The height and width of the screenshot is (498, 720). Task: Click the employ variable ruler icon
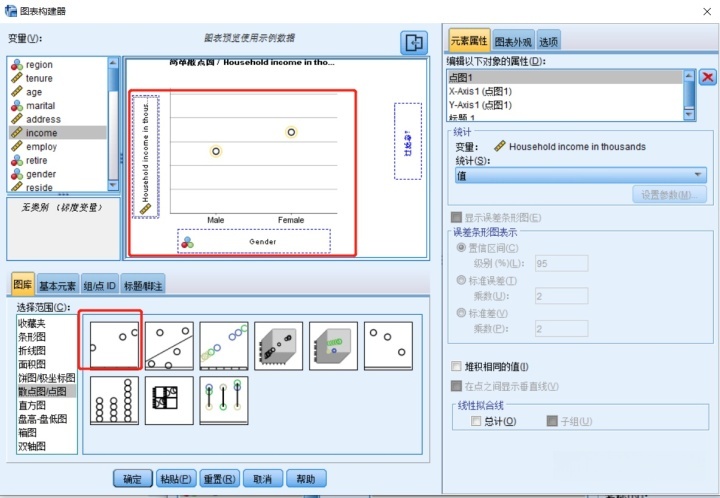17,146
